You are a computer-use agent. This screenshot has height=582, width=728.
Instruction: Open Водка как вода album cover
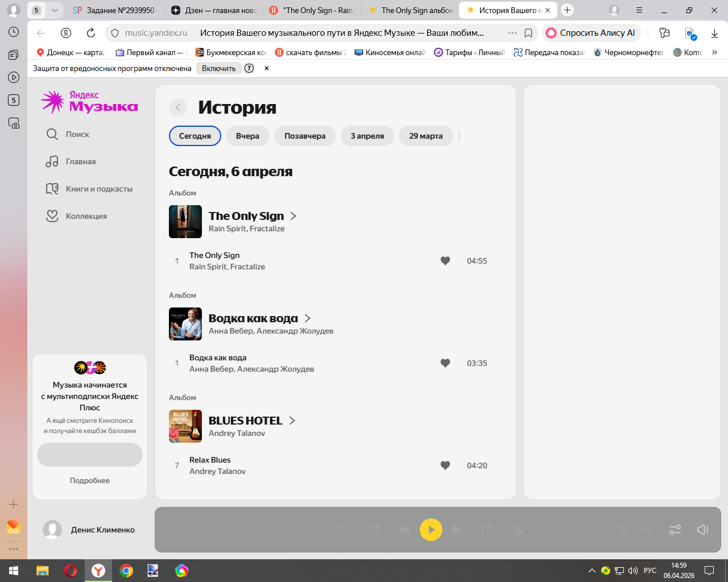(185, 324)
